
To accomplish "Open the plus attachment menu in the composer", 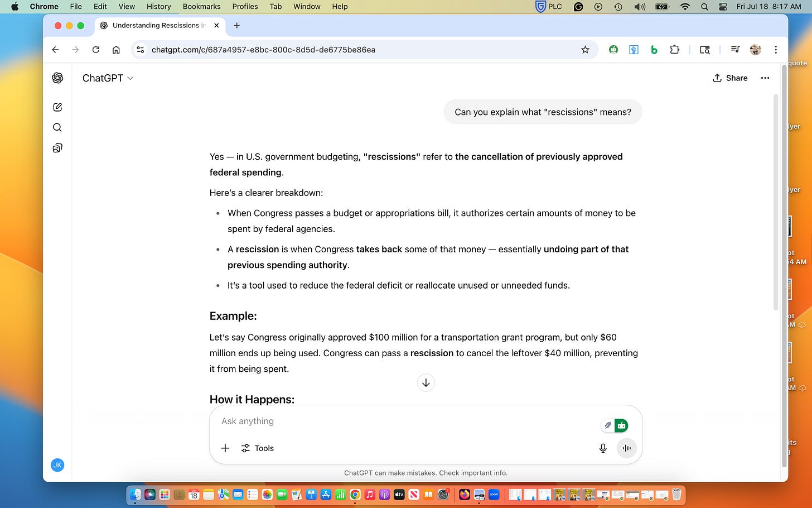I will tap(225, 448).
